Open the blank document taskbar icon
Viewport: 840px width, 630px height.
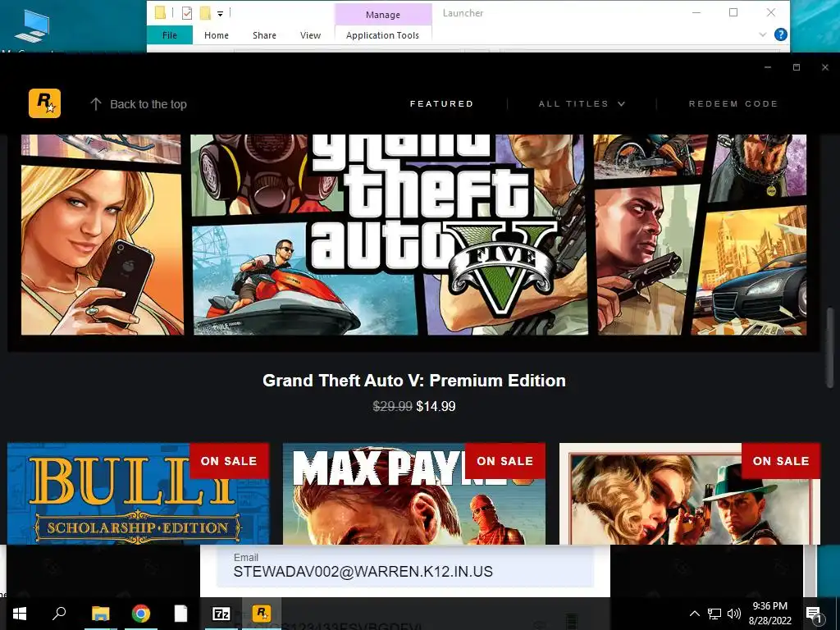point(181,614)
